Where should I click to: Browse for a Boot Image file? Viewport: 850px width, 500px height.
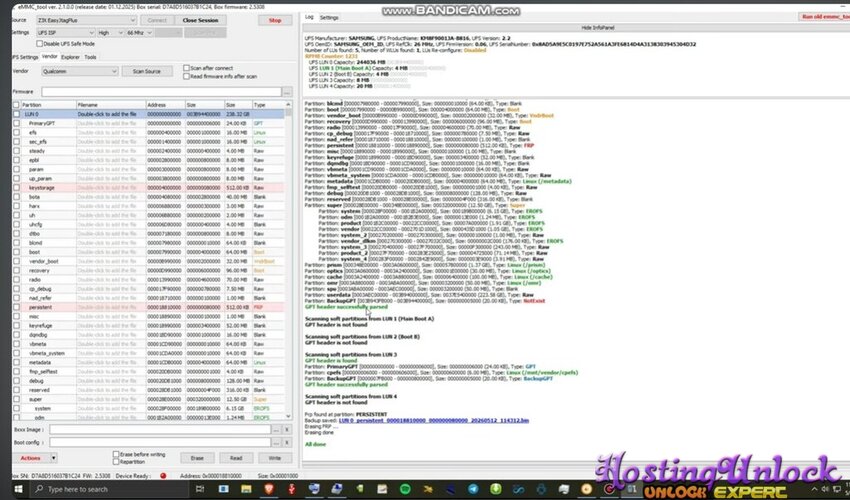point(276,430)
